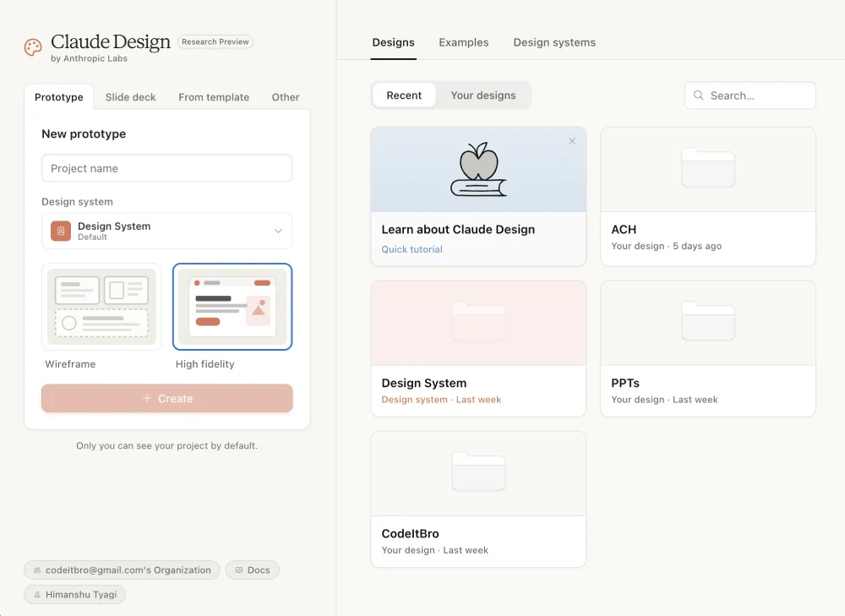845x616 pixels.
Task: Dismiss the Learn about Claude Design card
Action: tap(572, 141)
